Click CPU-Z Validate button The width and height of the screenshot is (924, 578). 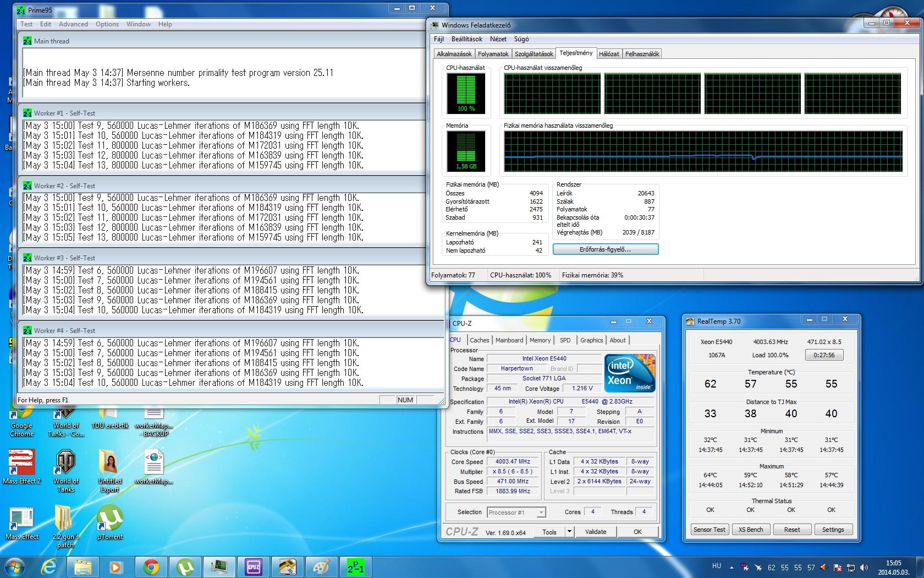[x=596, y=532]
